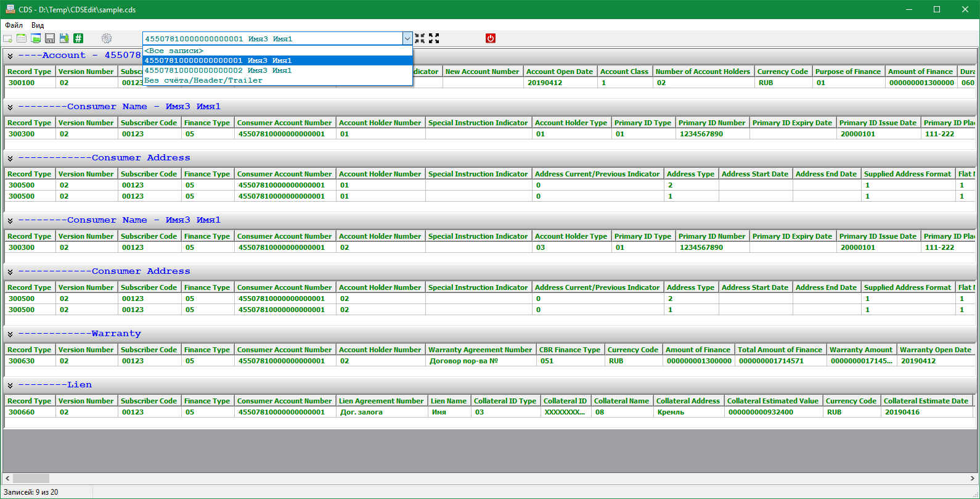Click the collapse all arrows icon
980x499 pixels.
[420, 38]
